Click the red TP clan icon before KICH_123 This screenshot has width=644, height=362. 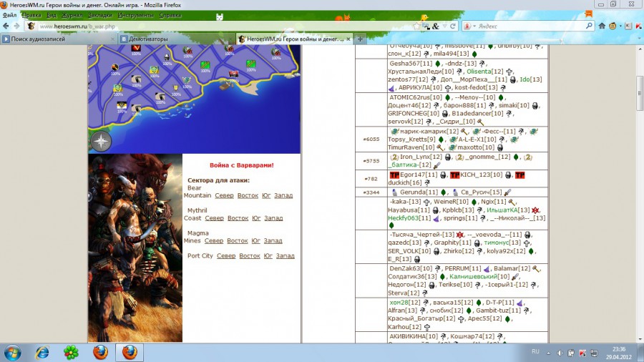(x=454, y=175)
